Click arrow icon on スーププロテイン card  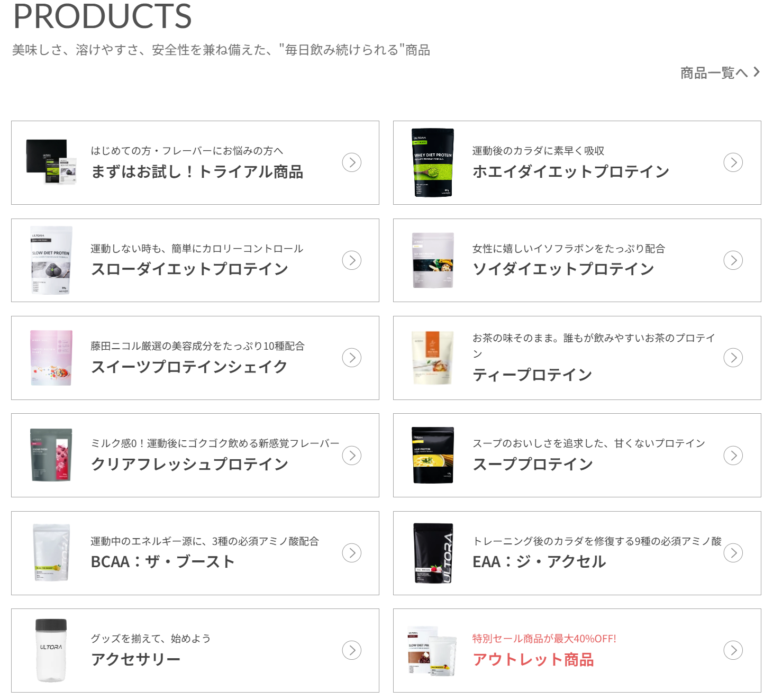(x=733, y=456)
